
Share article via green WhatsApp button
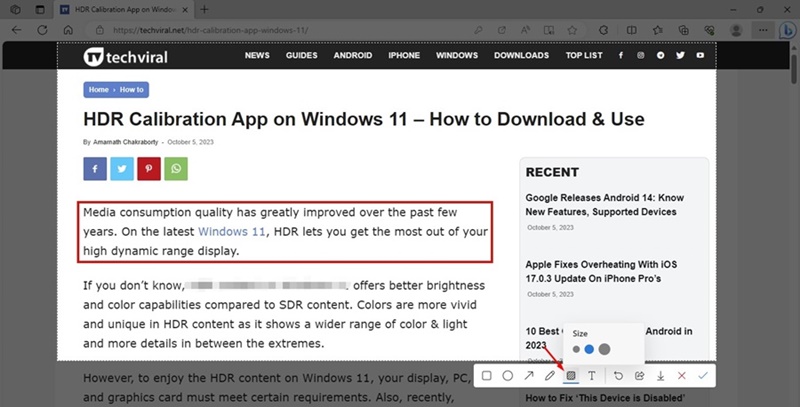pos(176,169)
